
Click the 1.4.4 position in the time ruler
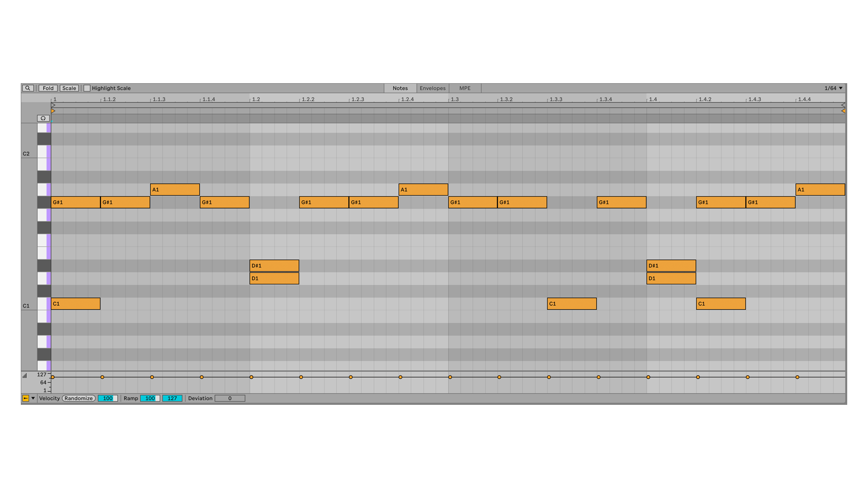pos(804,99)
